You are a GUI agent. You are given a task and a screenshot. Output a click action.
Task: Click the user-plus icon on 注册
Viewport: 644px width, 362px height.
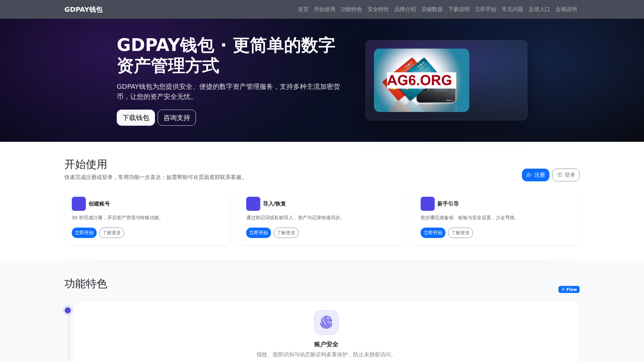[529, 175]
